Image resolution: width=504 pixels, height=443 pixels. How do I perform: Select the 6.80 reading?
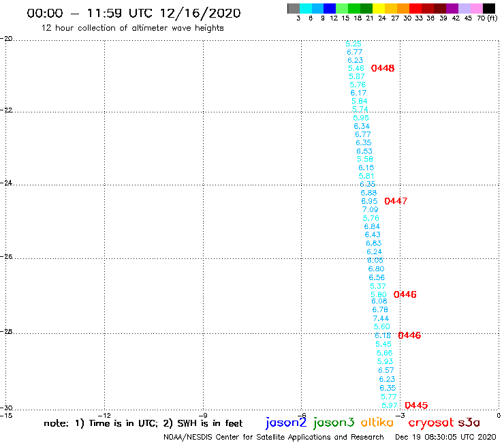coord(376,269)
